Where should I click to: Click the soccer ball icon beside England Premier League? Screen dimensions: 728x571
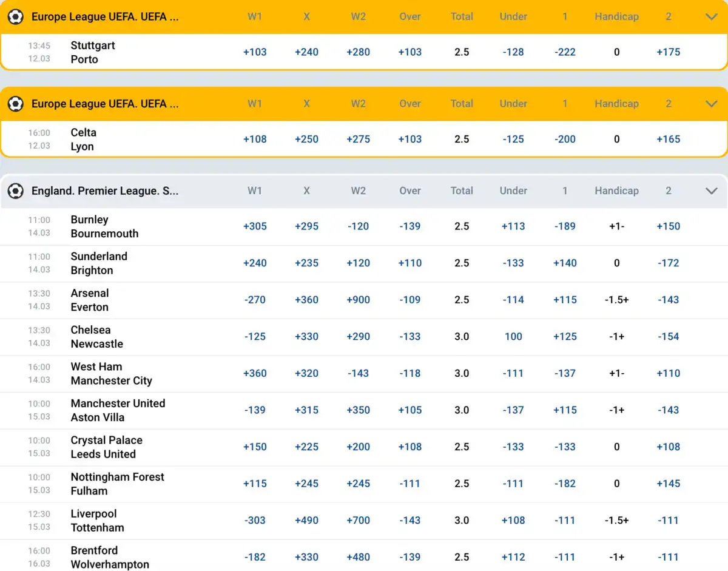click(x=15, y=191)
